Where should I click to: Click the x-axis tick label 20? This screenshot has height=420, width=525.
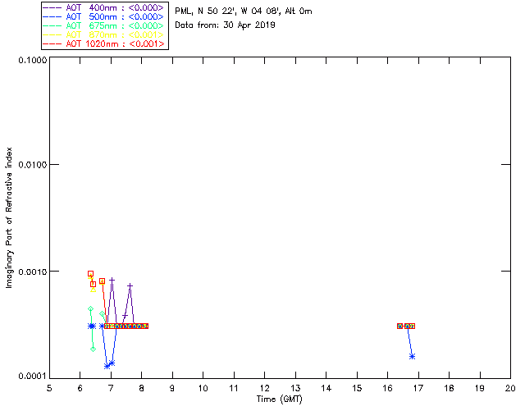coord(510,388)
